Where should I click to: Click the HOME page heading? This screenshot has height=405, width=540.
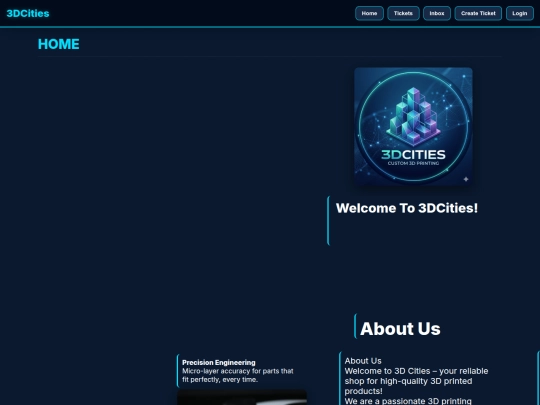coord(59,44)
